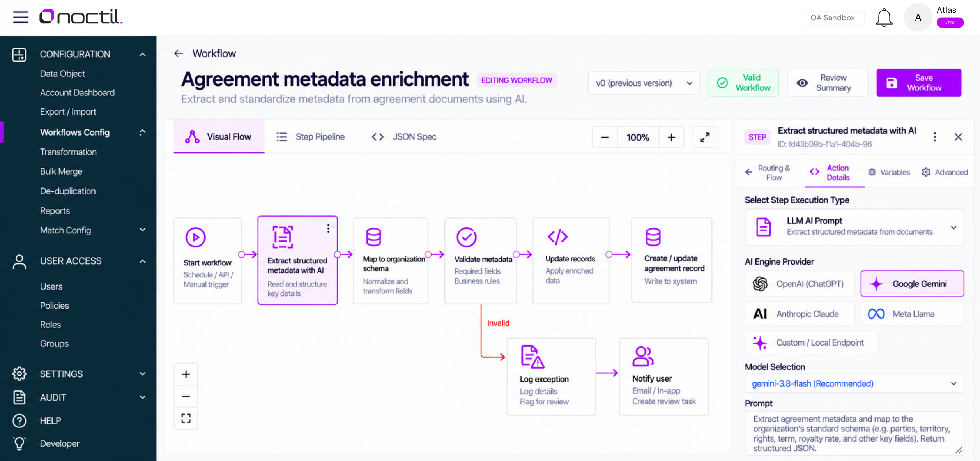Image resolution: width=980 pixels, height=461 pixels.
Task: Open the hamburger menu
Action: (x=21, y=17)
